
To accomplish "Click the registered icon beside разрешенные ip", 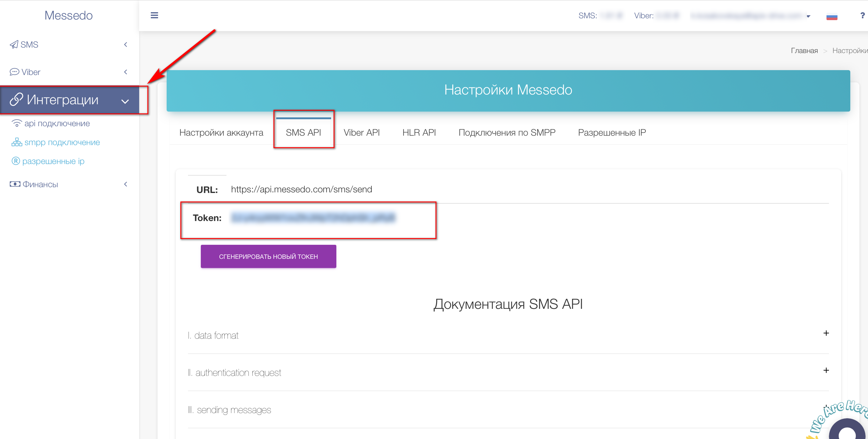I will coord(16,161).
